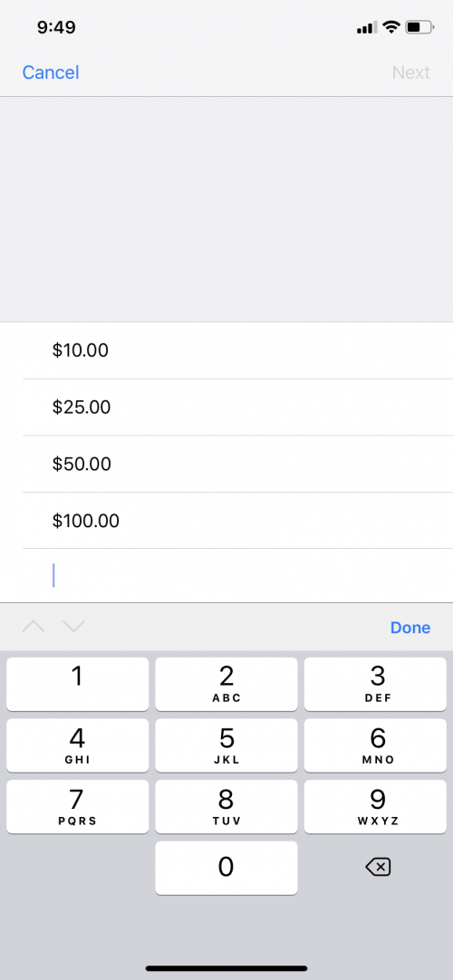
Task: Tap the 9 WXYZ key
Action: (375, 806)
